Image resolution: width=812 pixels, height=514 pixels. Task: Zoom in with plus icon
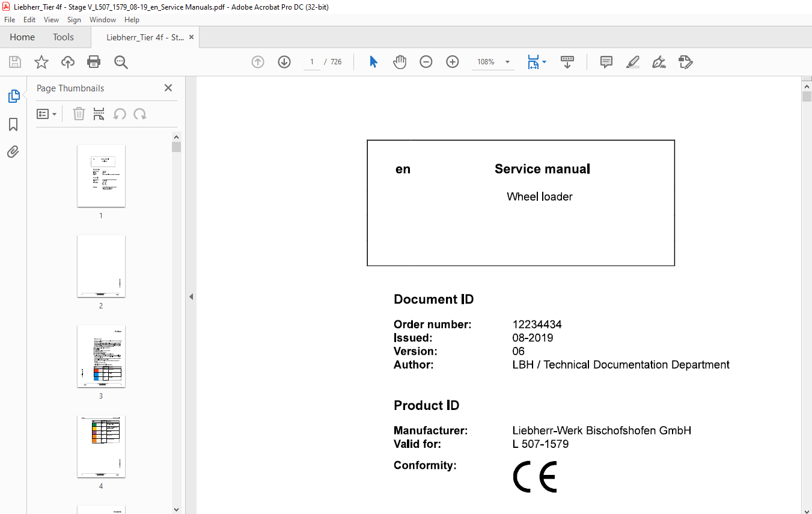pyautogui.click(x=453, y=62)
